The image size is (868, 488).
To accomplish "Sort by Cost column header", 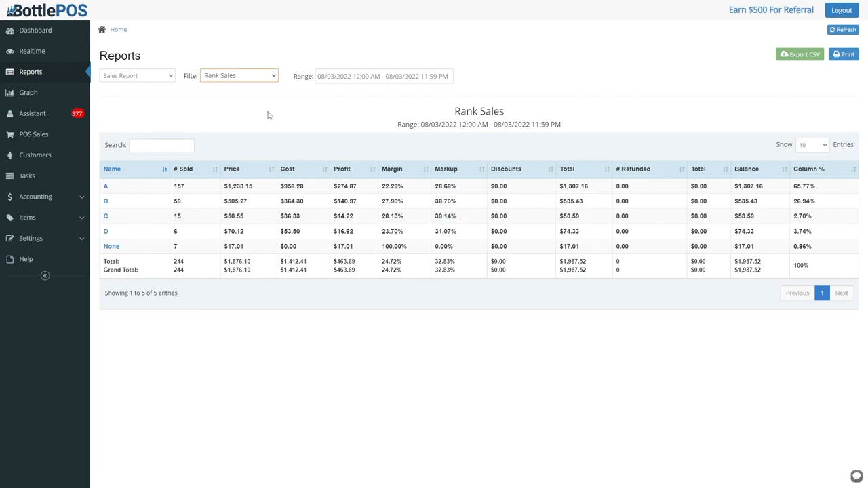I will click(x=303, y=169).
